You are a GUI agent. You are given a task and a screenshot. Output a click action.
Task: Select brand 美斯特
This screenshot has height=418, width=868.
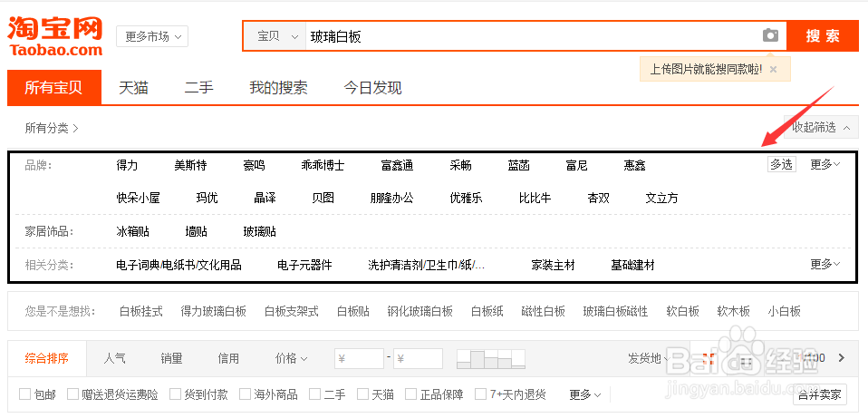click(x=190, y=165)
